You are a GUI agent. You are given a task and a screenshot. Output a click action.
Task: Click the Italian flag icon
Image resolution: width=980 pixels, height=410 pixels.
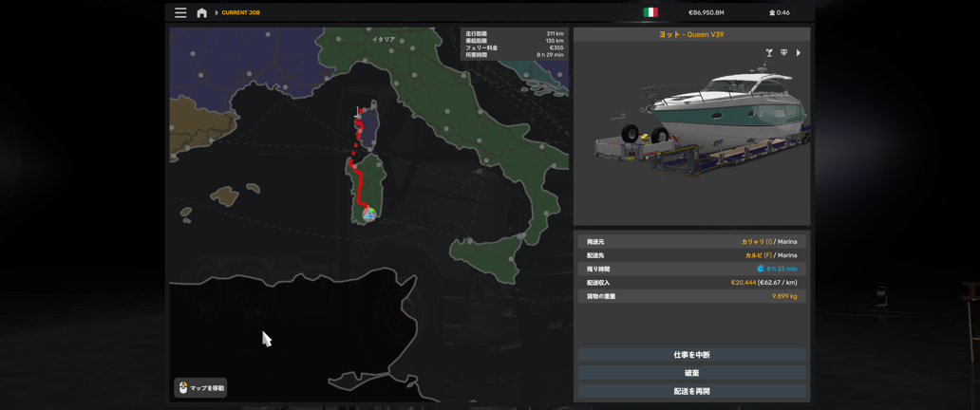[x=650, y=13]
